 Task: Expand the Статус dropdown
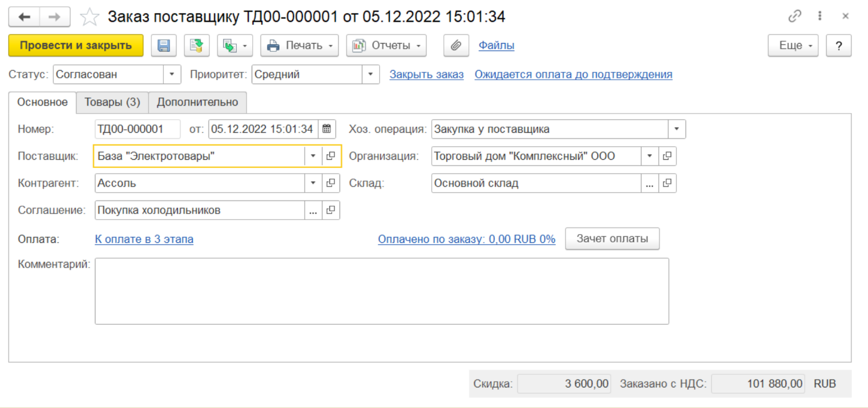click(171, 75)
